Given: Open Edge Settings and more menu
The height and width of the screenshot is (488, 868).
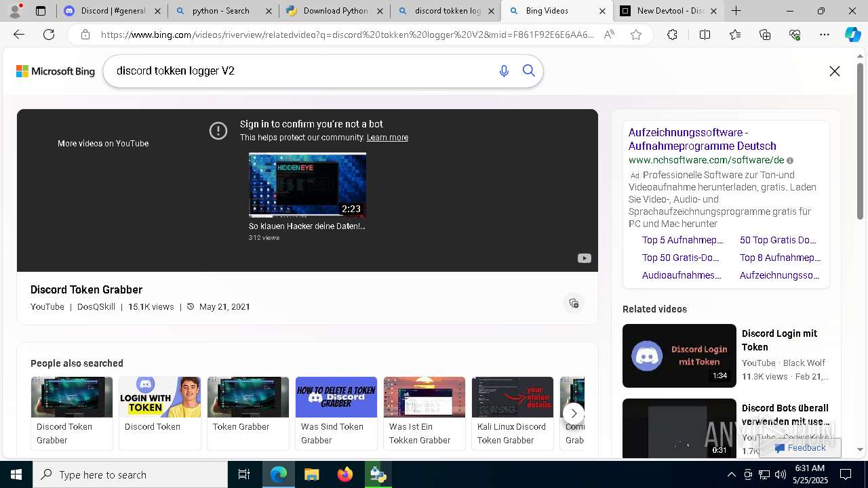Looking at the screenshot, I should pyautogui.click(x=825, y=35).
